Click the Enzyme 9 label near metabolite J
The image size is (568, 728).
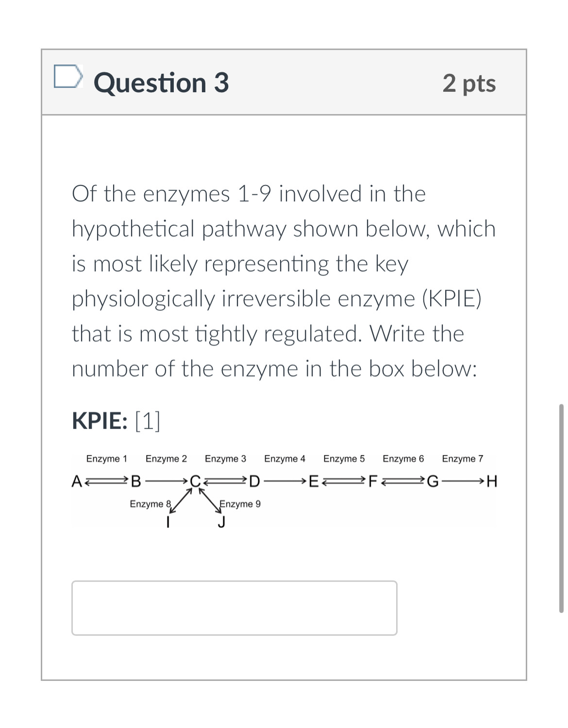point(239,504)
